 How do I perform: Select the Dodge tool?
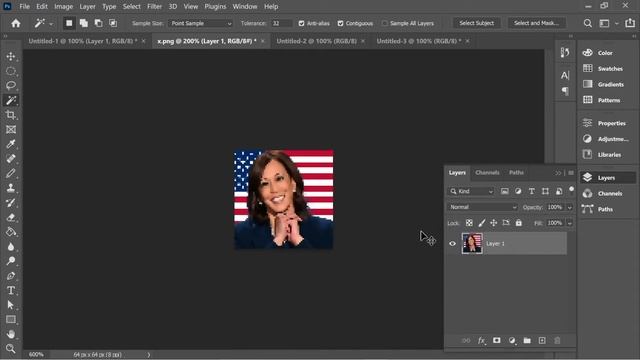(11, 261)
